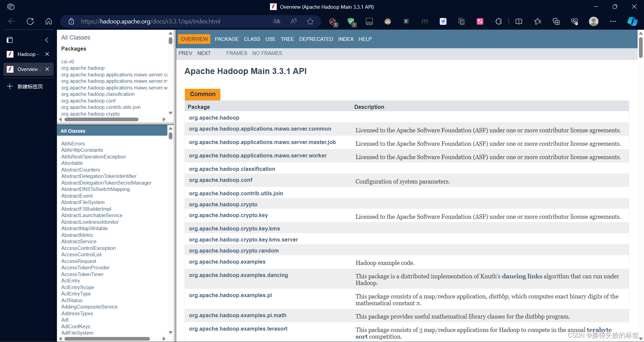The image size is (644, 342).
Task: Click classes frame scroll down arrow
Action: 170,332
